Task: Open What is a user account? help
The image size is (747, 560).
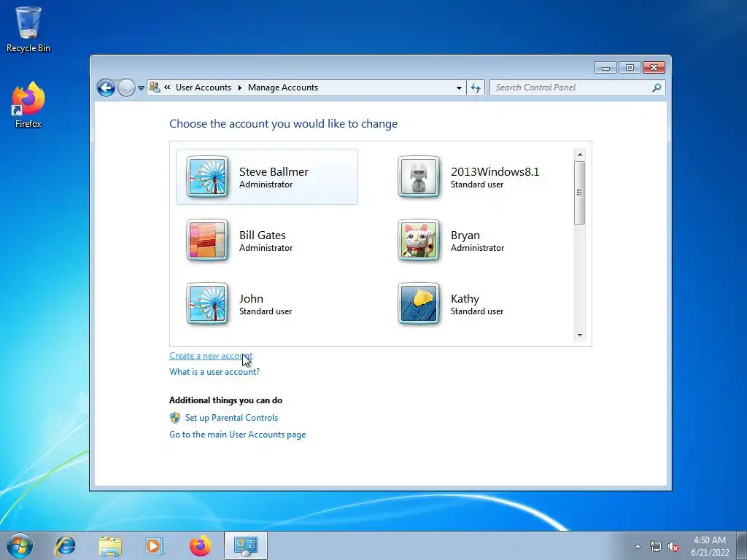Action: 214,372
